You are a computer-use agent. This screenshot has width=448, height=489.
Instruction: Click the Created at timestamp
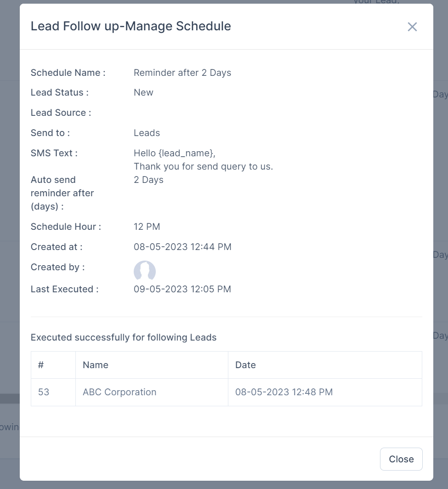(x=182, y=247)
